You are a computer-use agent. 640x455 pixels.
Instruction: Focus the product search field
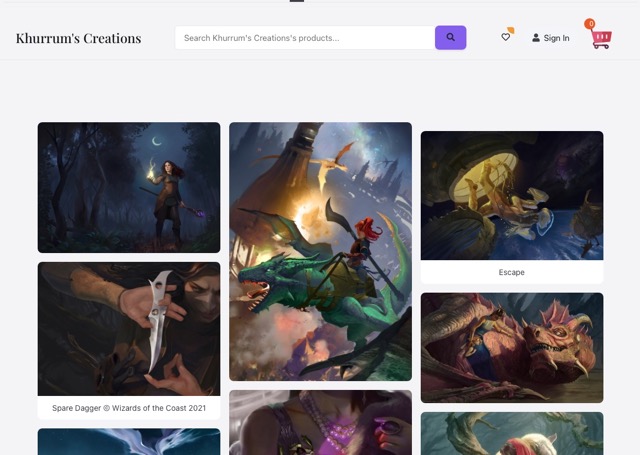[x=305, y=38]
